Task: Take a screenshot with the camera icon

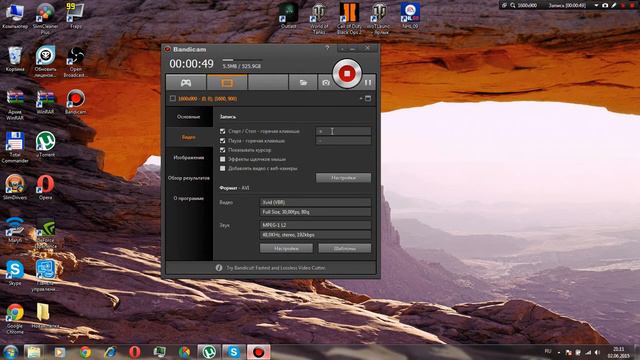Action: [326, 83]
